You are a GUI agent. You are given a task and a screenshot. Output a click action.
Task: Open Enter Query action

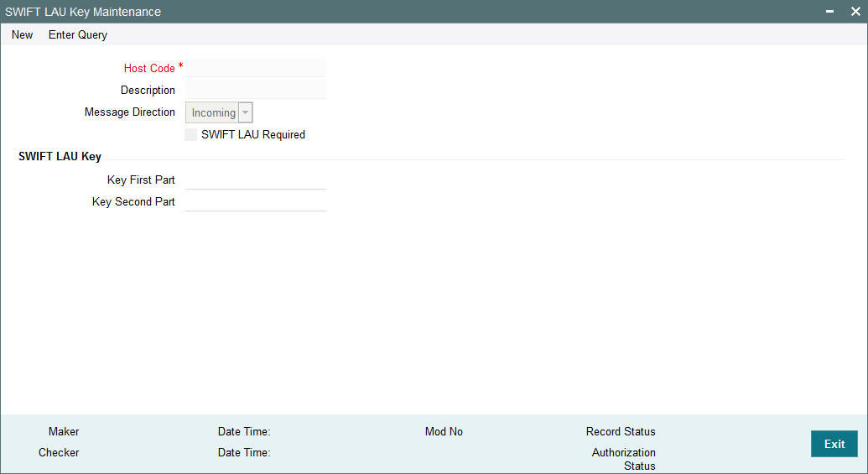click(78, 35)
